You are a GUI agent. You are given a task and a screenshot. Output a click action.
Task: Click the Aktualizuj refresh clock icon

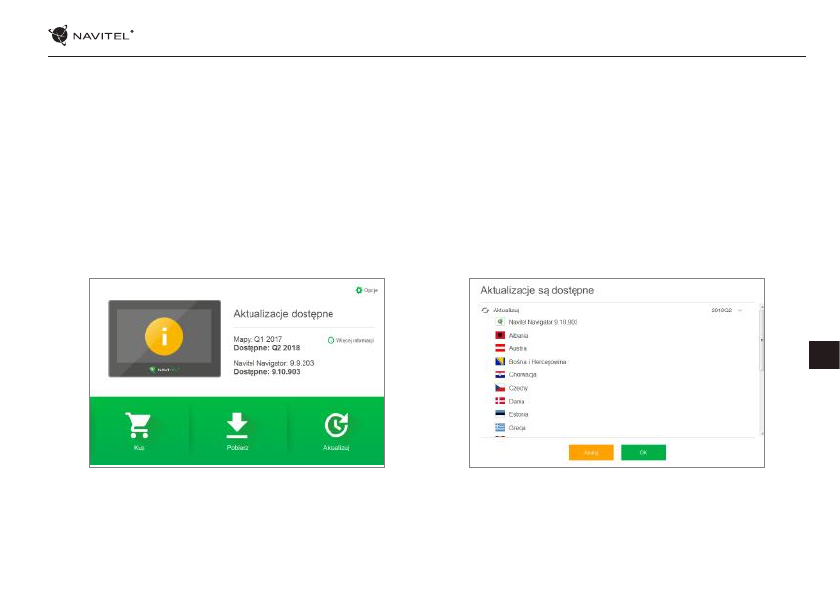click(336, 425)
